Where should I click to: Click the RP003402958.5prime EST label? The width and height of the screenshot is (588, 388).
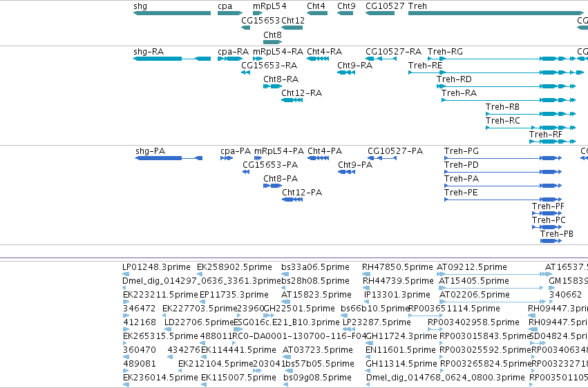(x=473, y=322)
